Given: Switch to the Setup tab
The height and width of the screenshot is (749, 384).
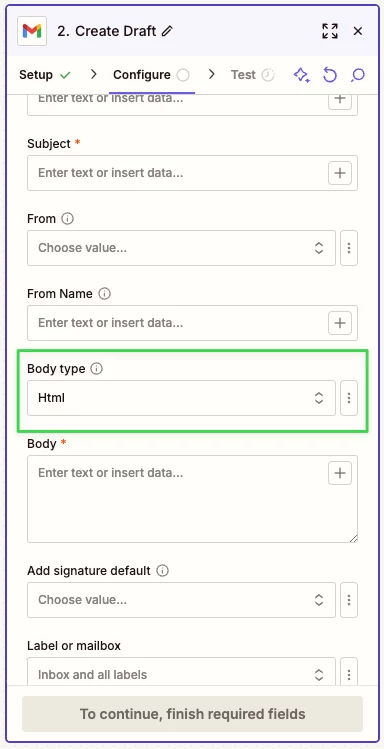Looking at the screenshot, I should tap(45, 75).
